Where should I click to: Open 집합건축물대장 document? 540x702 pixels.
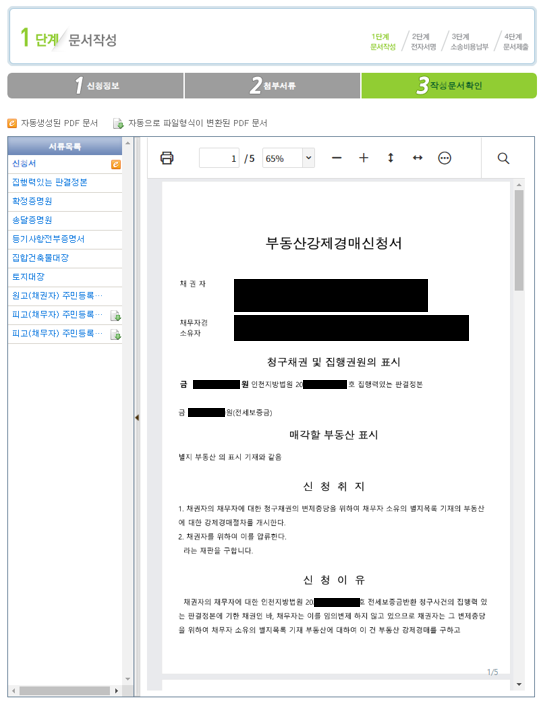point(40,258)
